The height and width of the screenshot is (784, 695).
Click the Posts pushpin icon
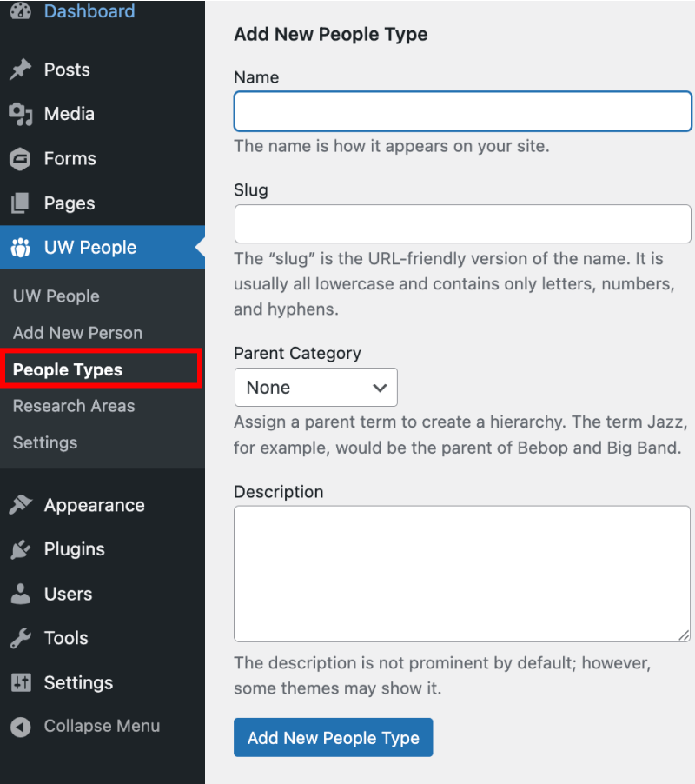coord(20,70)
